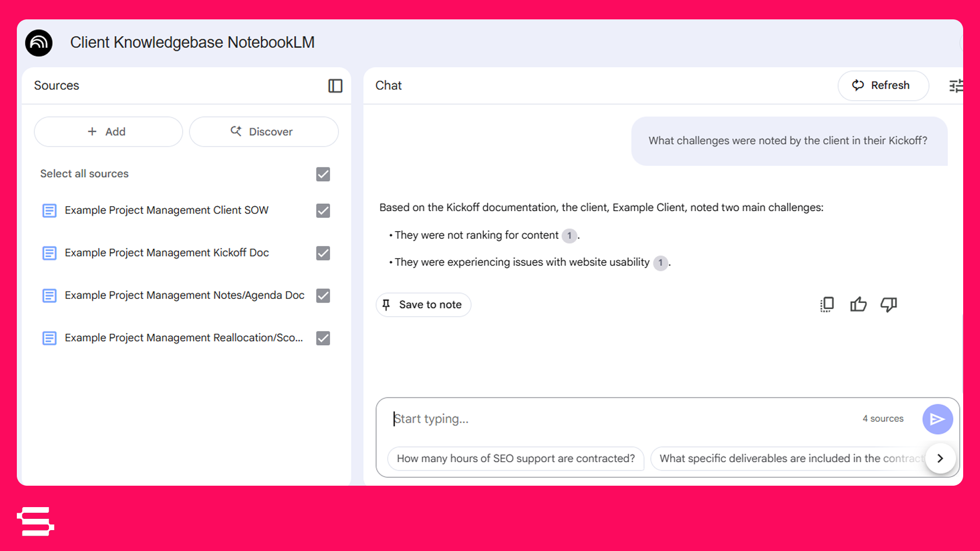Viewport: 980px width, 551px height.
Task: Give thumbs up to response
Action: pyautogui.click(x=858, y=305)
